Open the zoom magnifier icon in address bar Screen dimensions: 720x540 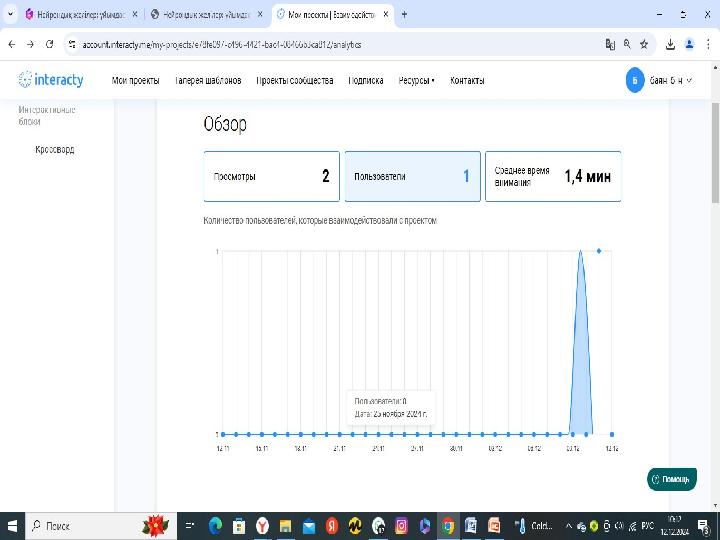click(627, 44)
